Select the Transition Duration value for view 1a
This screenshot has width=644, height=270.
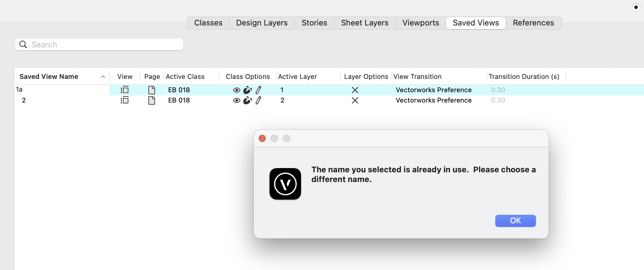(498, 90)
